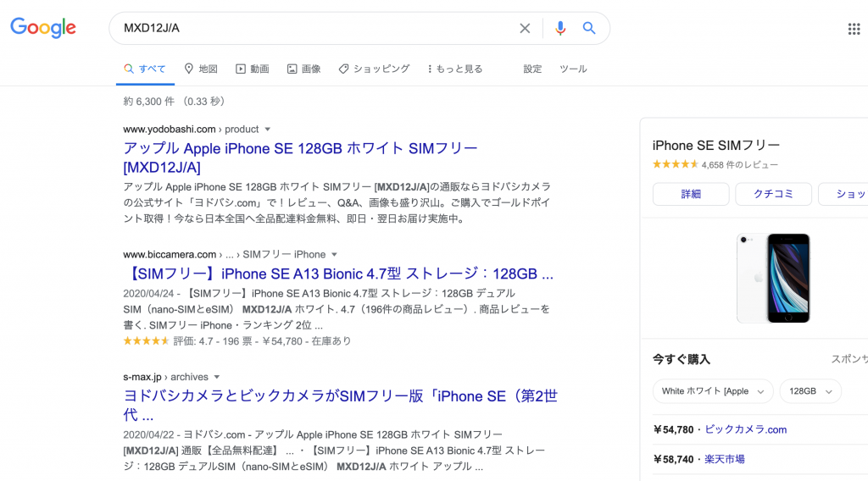Open the White ホワイト color dropdown

pos(713,391)
